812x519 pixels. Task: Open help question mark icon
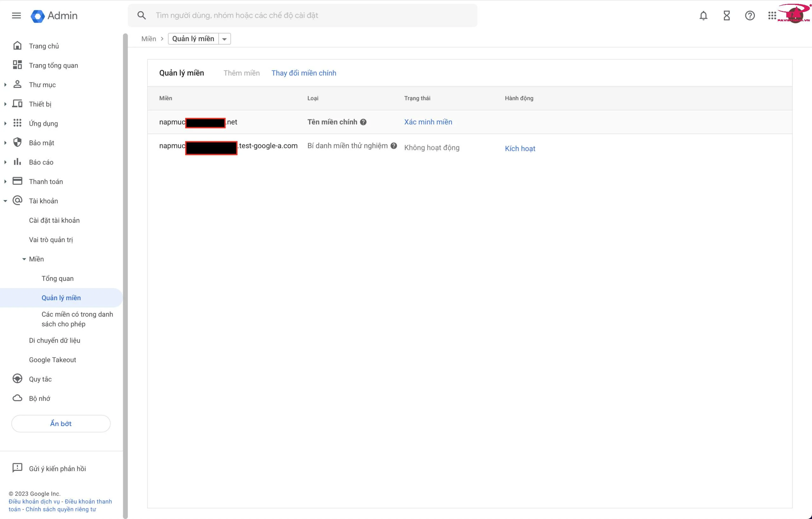[x=750, y=16]
